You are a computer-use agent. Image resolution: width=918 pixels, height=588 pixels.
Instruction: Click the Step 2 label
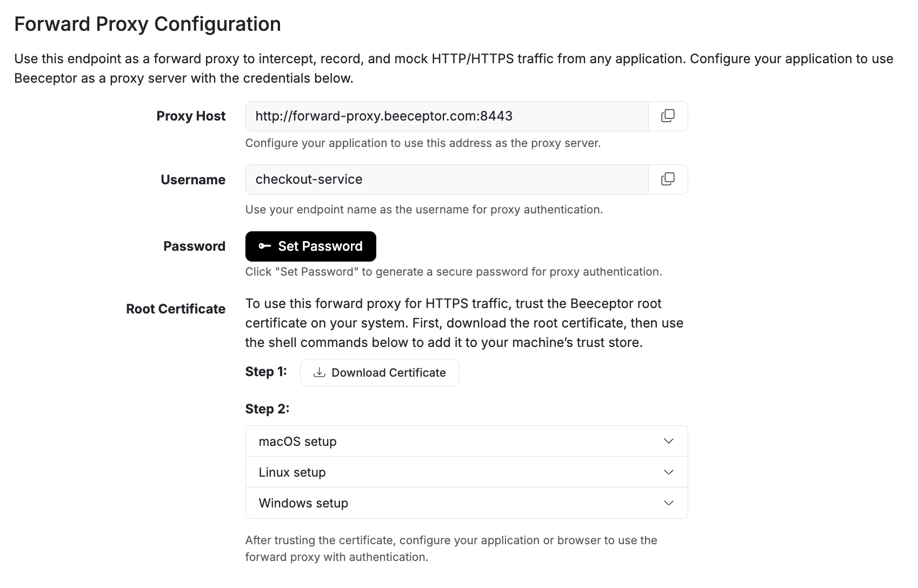coord(267,409)
